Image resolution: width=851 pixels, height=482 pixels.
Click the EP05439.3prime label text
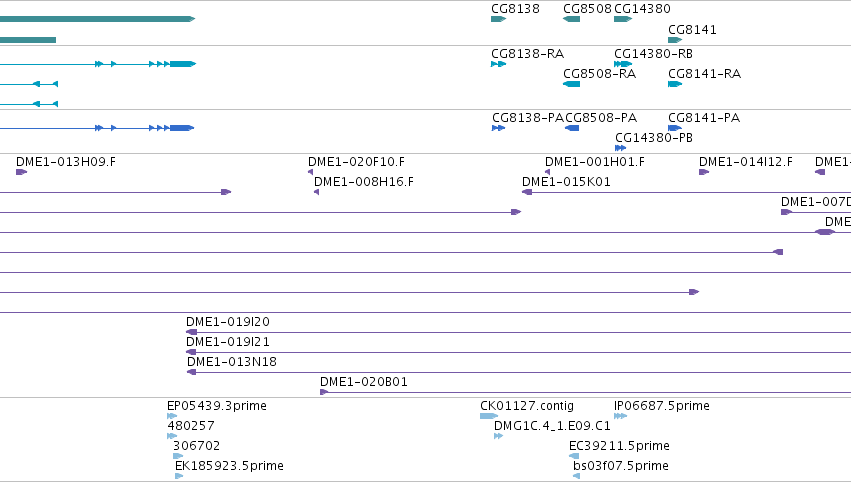tap(217, 406)
